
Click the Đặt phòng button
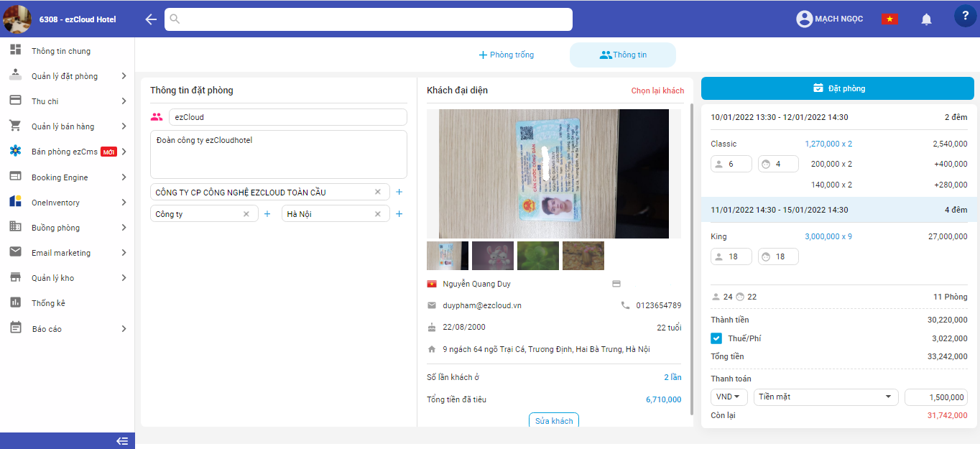pos(837,88)
